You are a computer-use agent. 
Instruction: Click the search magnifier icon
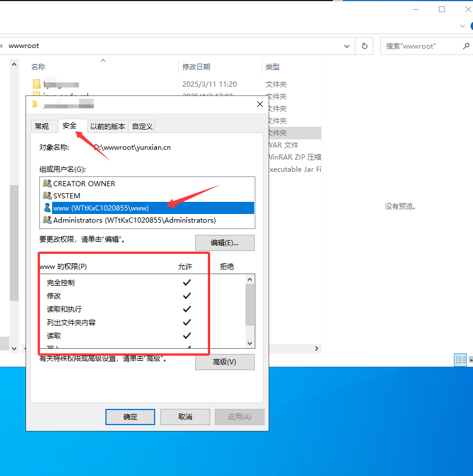pos(465,46)
